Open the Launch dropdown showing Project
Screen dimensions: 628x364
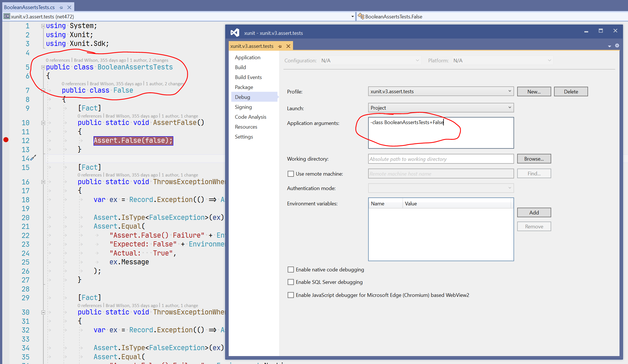click(x=441, y=108)
